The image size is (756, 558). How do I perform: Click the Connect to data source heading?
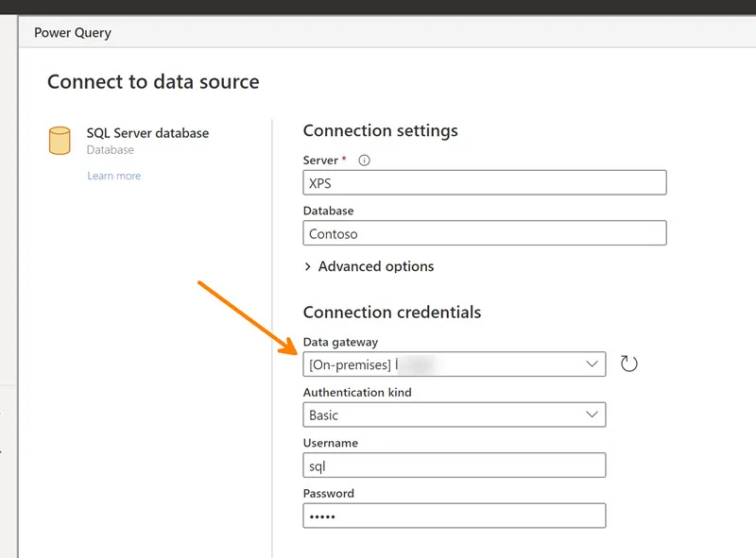(x=153, y=82)
